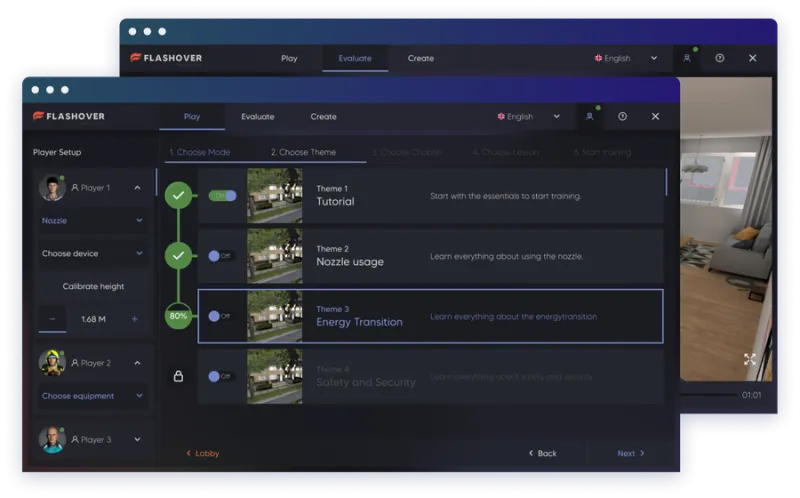
Task: Switch to Play tab in front window
Action: tap(192, 116)
